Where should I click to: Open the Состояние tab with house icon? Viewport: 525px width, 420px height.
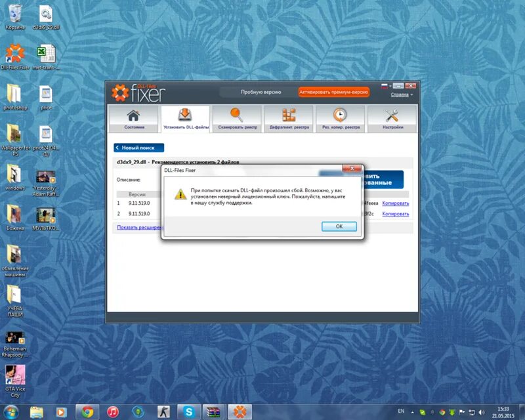(x=134, y=119)
